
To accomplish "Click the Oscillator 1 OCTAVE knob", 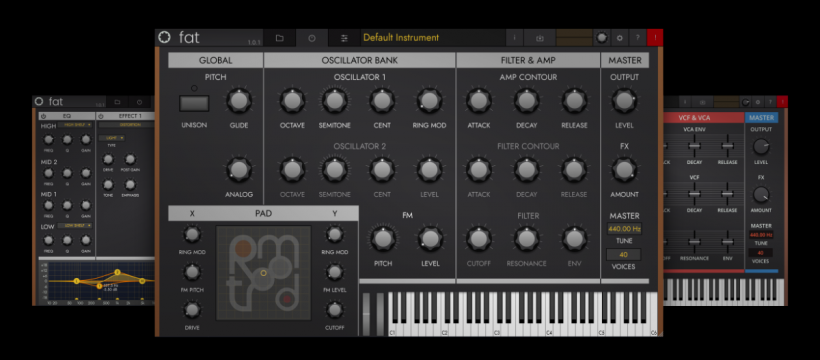I will (x=292, y=101).
